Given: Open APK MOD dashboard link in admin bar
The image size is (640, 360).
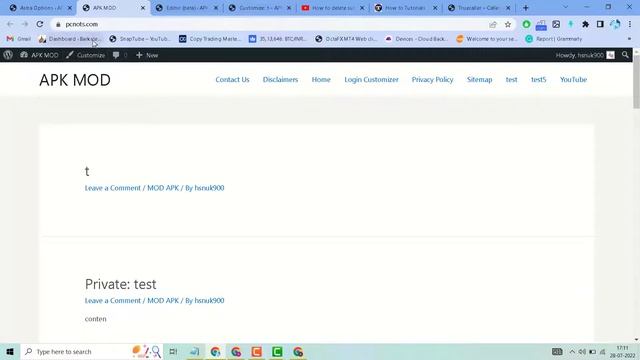Looking at the screenshot, I should click(39, 55).
